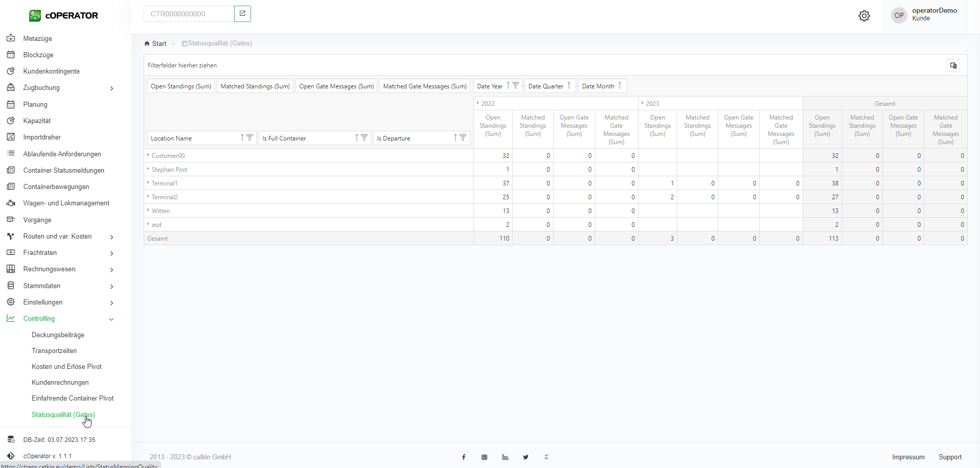
Task: Click the field chooser icon in the pivot grid
Action: tap(953, 65)
